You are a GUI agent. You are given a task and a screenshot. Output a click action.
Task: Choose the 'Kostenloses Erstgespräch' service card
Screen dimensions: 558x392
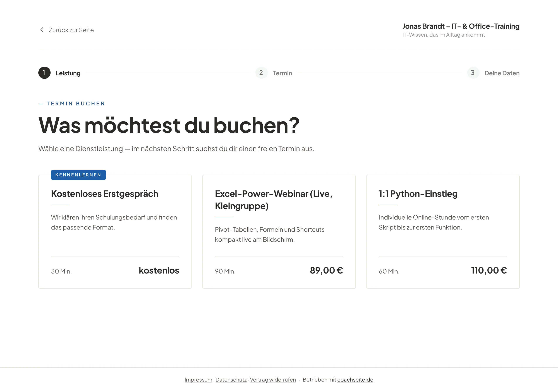click(115, 232)
